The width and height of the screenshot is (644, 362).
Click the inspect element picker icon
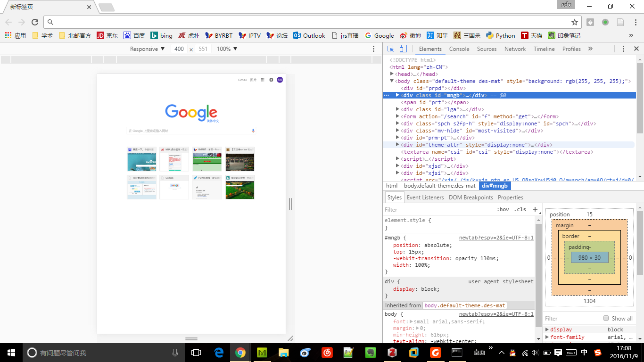pos(391,49)
